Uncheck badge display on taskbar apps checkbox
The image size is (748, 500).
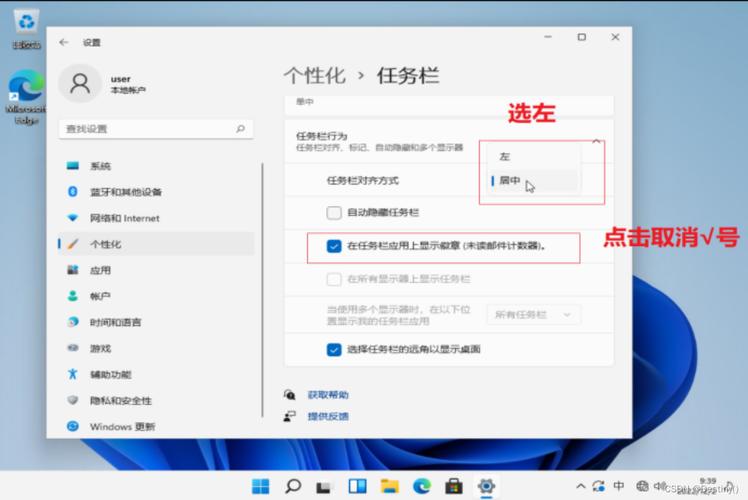click(334, 246)
